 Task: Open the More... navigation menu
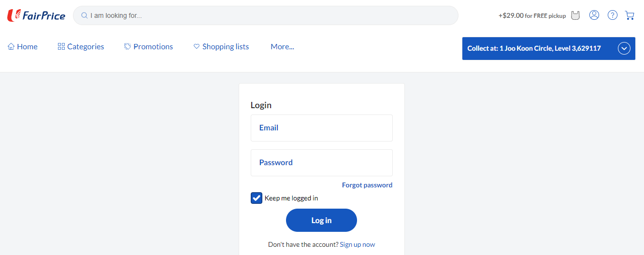coord(282,46)
